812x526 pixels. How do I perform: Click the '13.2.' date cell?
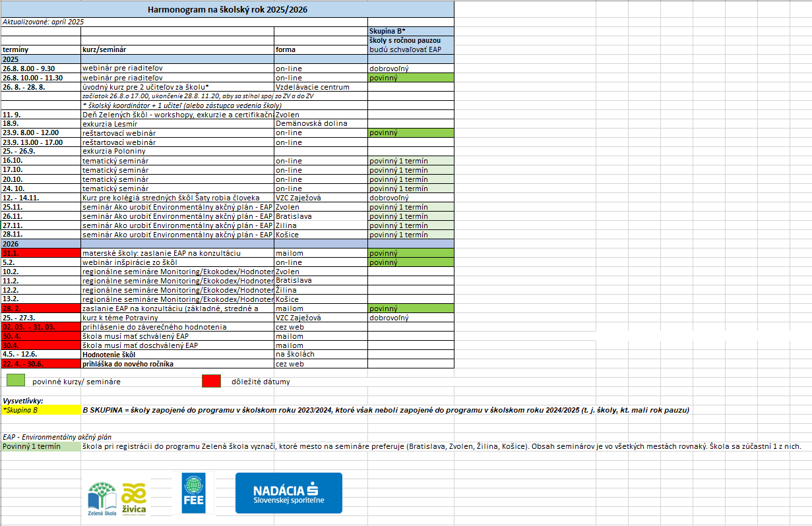40,299
